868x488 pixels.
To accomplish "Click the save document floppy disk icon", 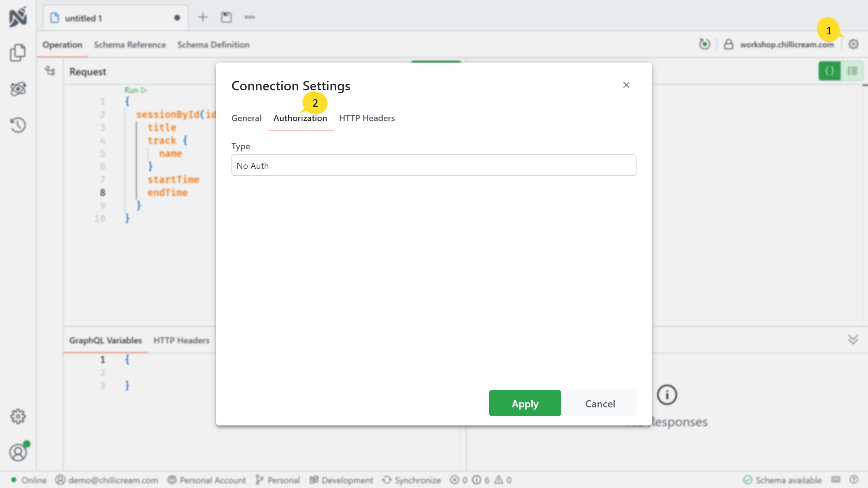I will coord(226,17).
